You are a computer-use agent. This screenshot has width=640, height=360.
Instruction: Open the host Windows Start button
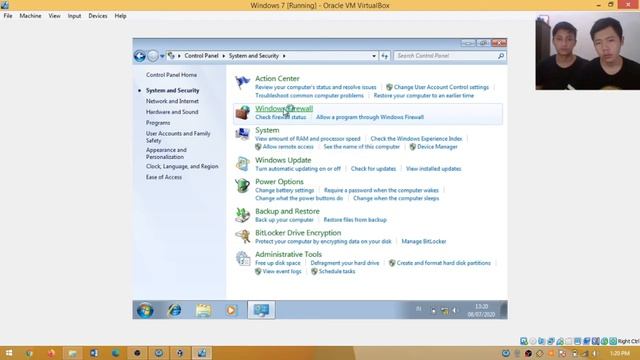(9, 353)
